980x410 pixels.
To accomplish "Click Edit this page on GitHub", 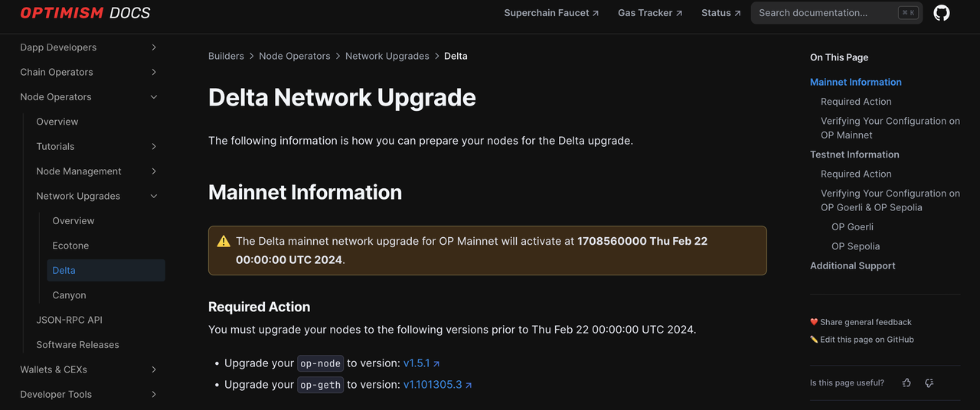I will [x=867, y=340].
